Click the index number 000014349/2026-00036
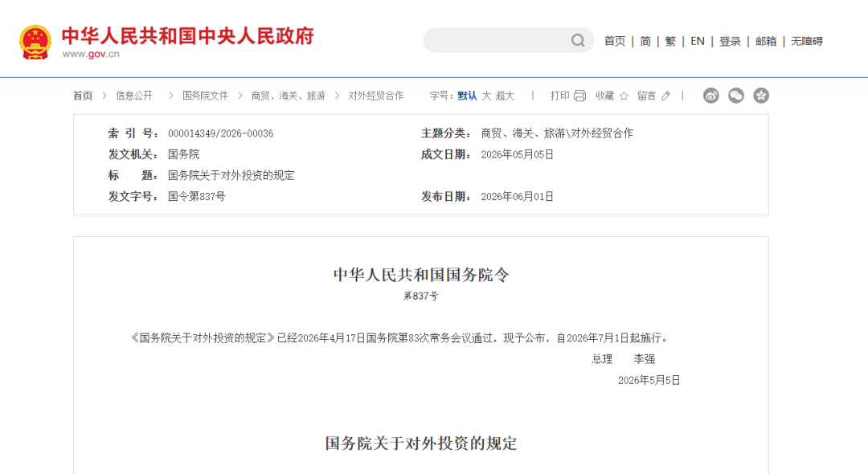The height and width of the screenshot is (474, 868). click(x=221, y=133)
